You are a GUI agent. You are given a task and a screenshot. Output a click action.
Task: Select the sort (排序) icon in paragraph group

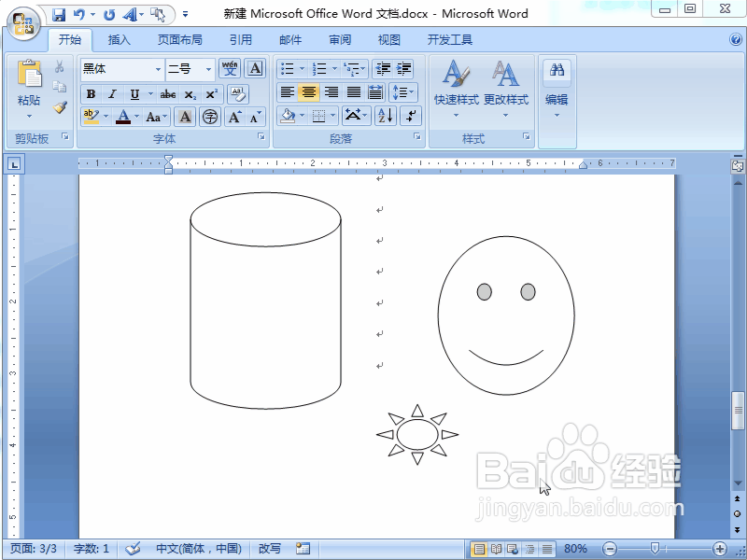[x=384, y=116]
